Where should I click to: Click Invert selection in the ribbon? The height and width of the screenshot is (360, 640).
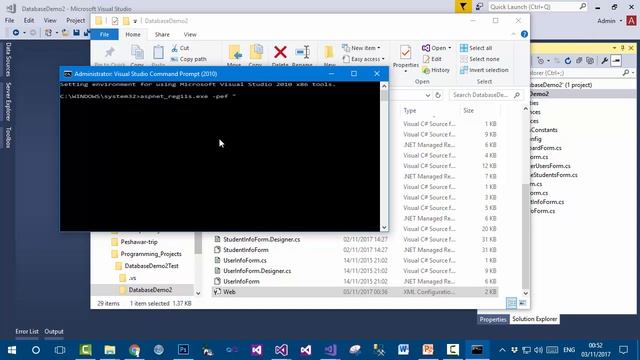[x=484, y=70]
